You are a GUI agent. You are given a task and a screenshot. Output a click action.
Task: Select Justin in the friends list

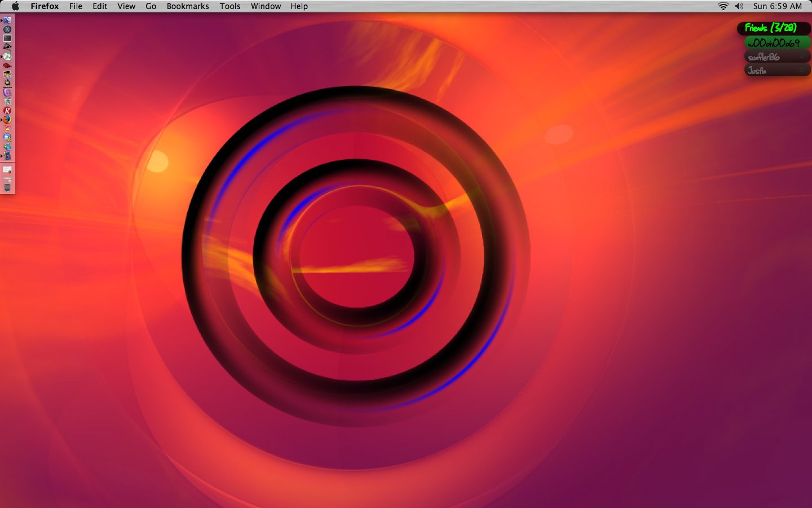(x=757, y=71)
